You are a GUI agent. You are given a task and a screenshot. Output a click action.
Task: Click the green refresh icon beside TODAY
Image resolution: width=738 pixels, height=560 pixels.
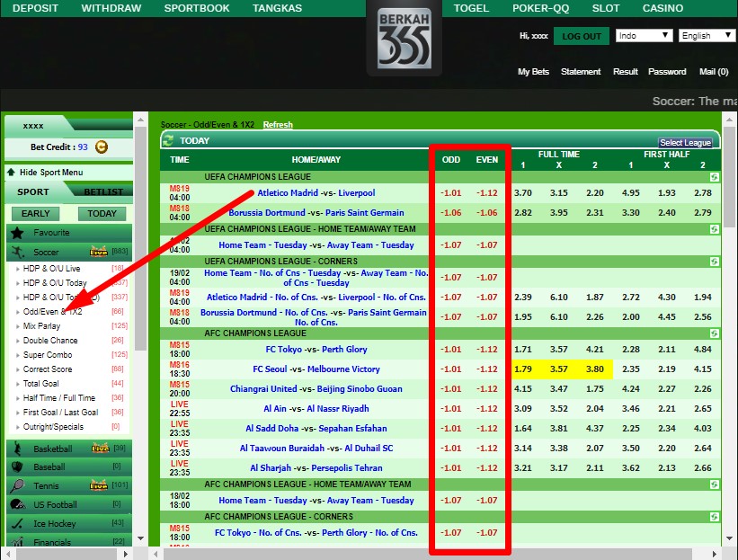point(169,140)
